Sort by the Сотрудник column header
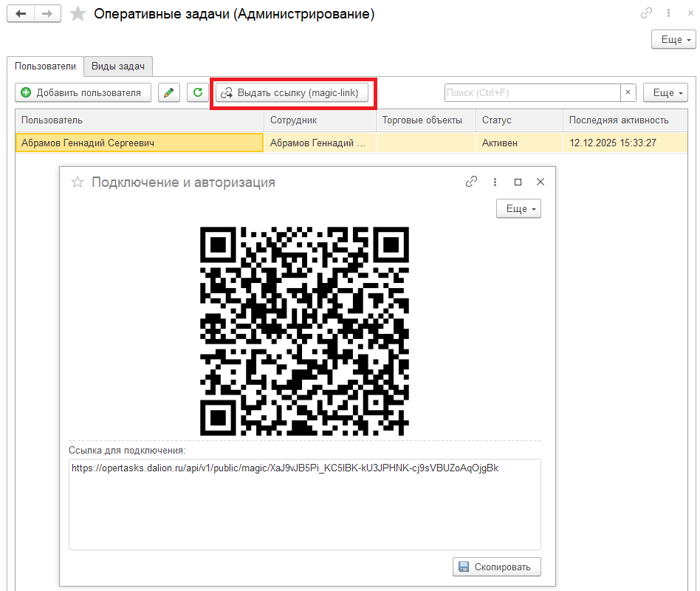700x591 pixels. [320, 120]
